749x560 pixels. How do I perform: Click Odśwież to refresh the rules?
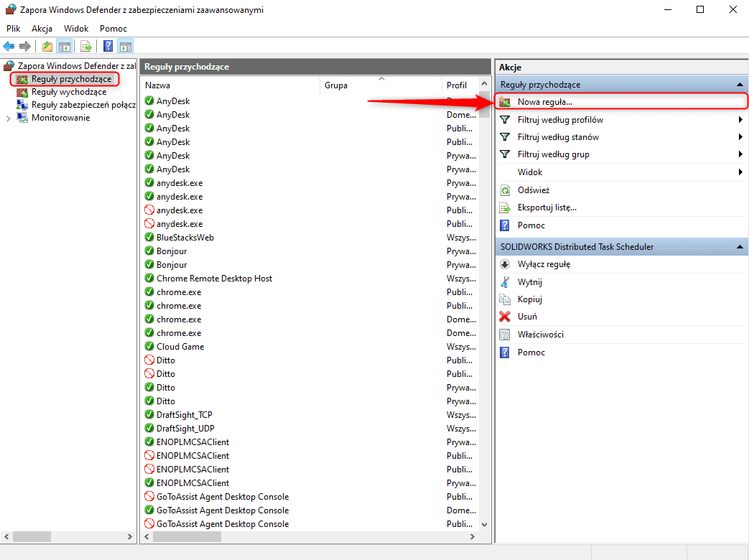tap(621, 190)
